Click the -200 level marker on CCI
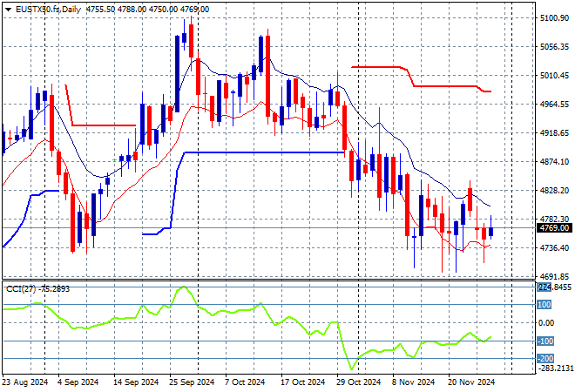This screenshot has width=575, height=392. (544, 358)
